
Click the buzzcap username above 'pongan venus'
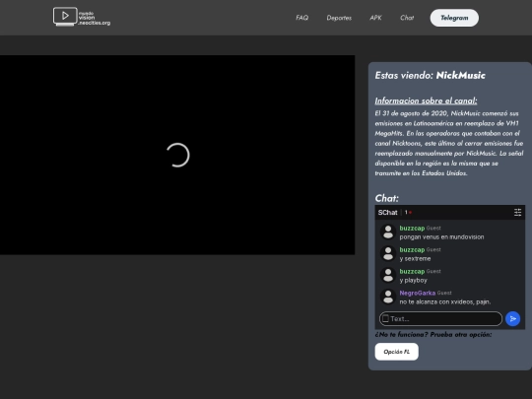point(412,228)
